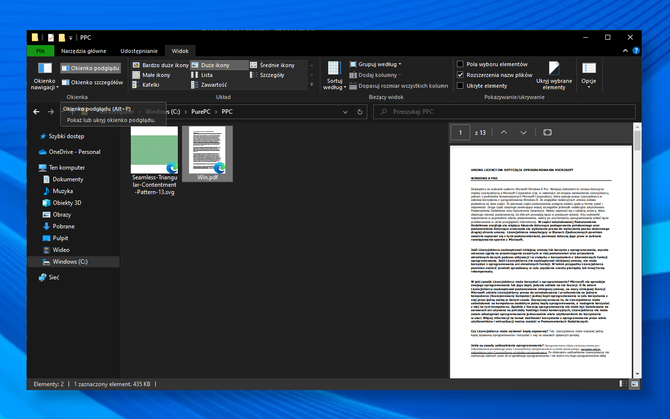The width and height of the screenshot is (670, 419).
Task: Open the Muzyka folder in sidebar
Action: click(x=63, y=190)
